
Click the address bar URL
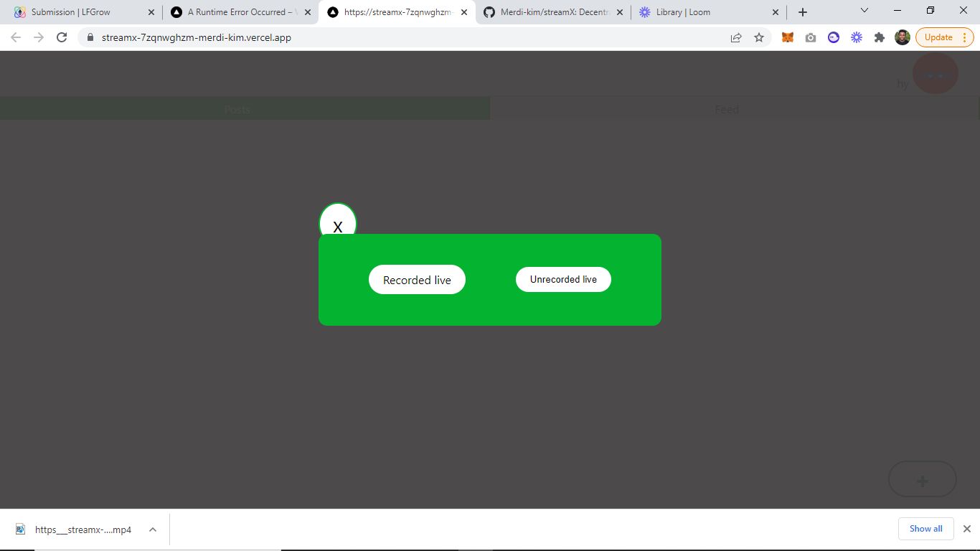pos(197,37)
